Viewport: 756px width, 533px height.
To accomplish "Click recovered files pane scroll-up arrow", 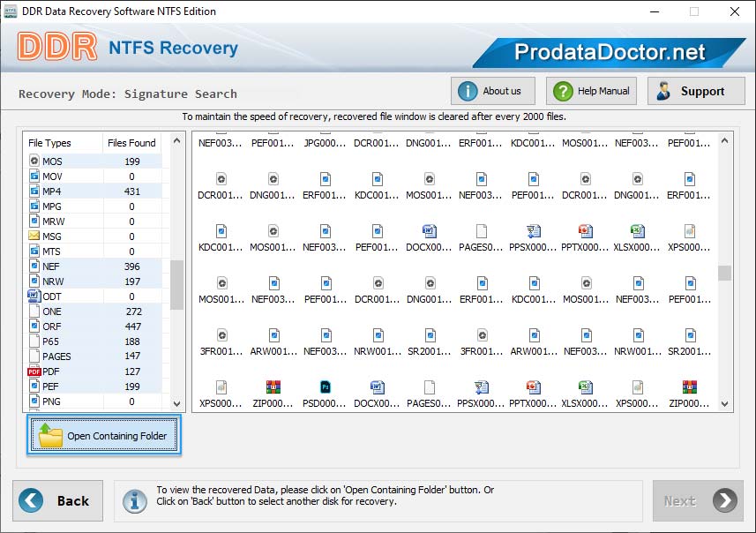I will pyautogui.click(x=724, y=141).
